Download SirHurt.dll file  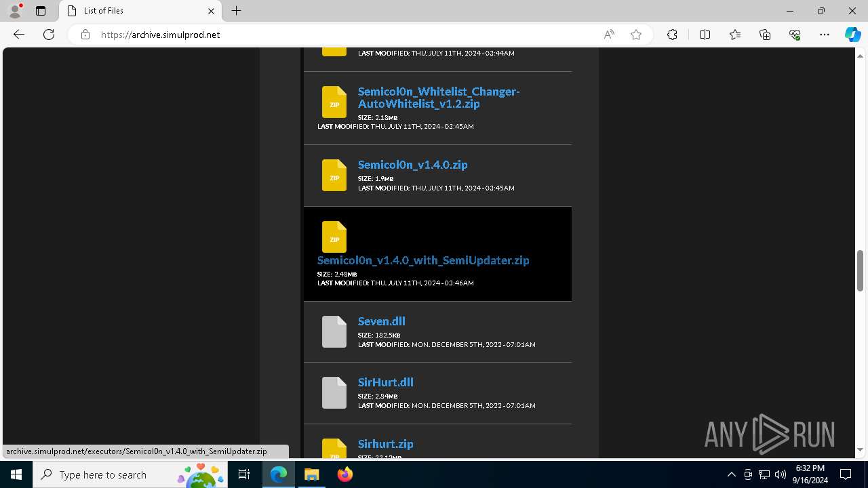[x=385, y=382]
